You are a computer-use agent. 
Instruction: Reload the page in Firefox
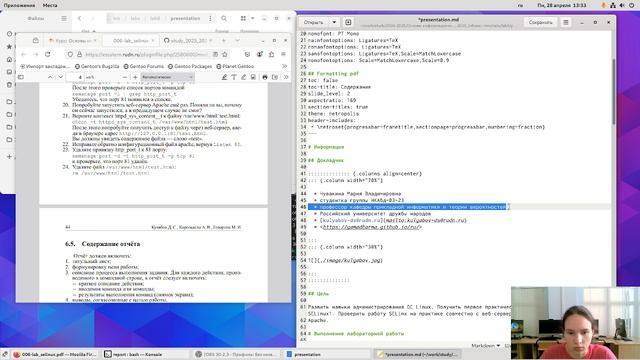[48, 54]
